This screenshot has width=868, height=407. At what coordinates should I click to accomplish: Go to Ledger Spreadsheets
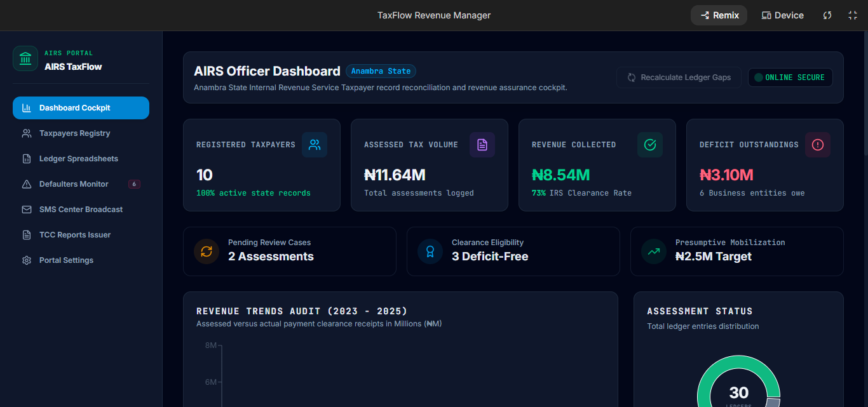pos(81,159)
